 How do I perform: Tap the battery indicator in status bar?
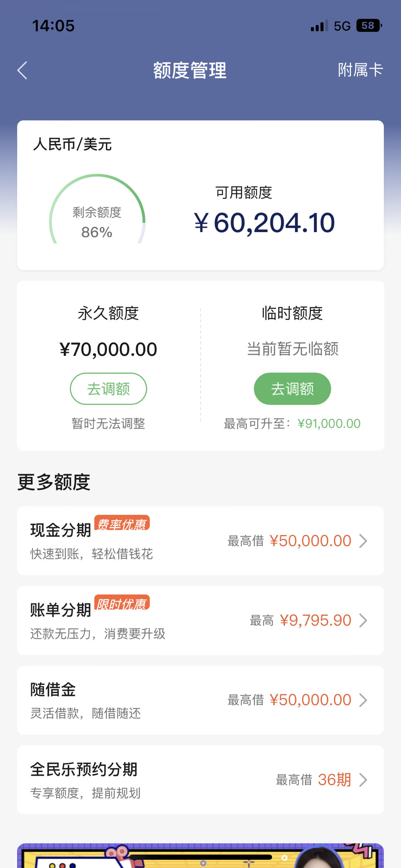pyautogui.click(x=369, y=26)
